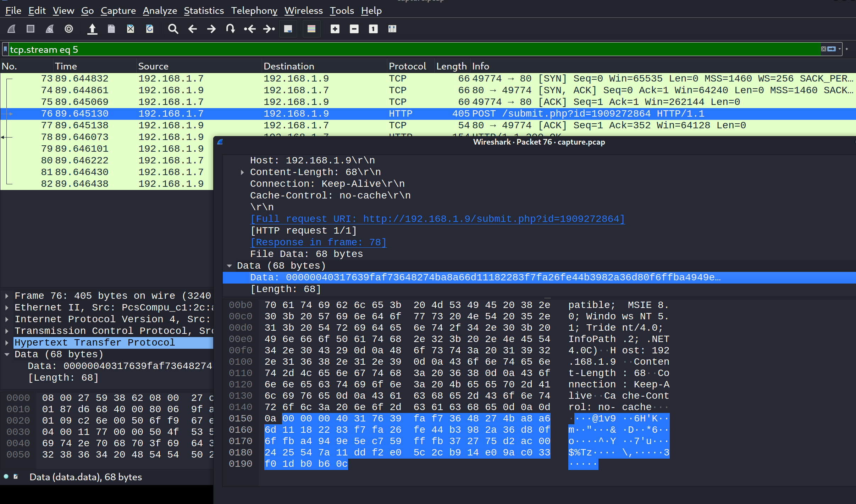Click the Find a packet magnifier icon
This screenshot has height=504, width=856.
coord(173,29)
